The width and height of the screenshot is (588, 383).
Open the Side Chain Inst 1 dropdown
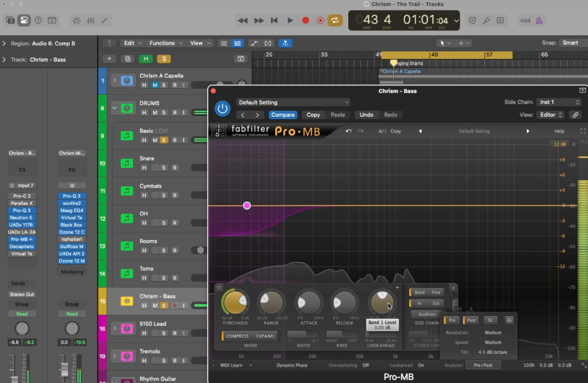click(559, 102)
